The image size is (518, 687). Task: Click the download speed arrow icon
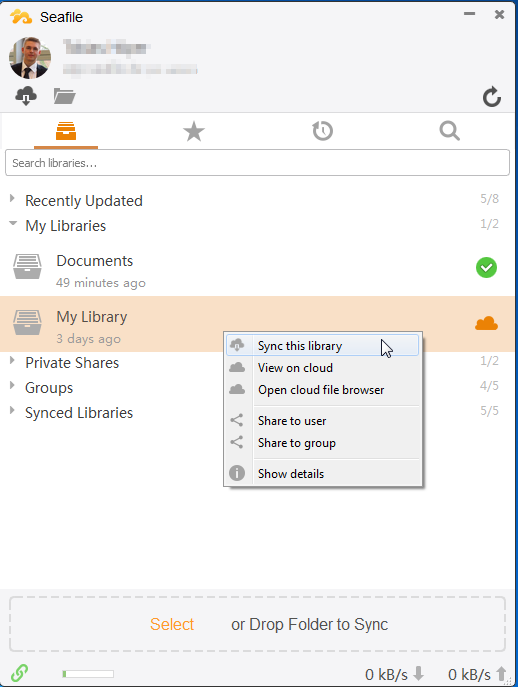pyautogui.click(x=419, y=673)
